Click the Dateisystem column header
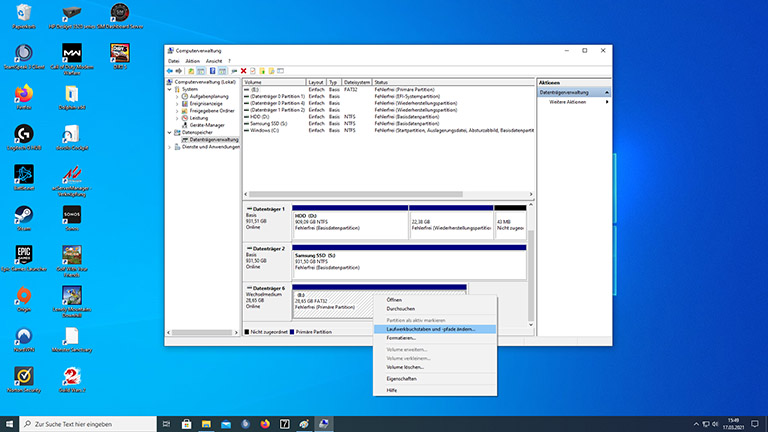This screenshot has width=768, height=432. pos(356,82)
